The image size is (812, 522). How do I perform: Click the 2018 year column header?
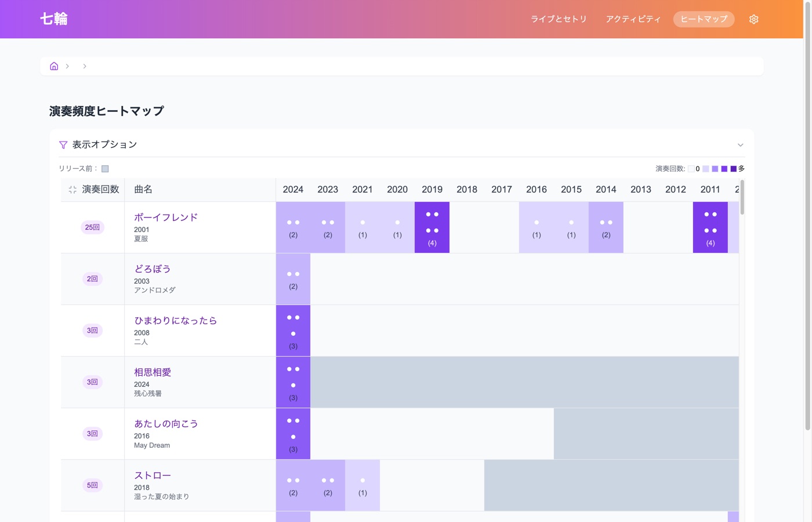coord(467,190)
